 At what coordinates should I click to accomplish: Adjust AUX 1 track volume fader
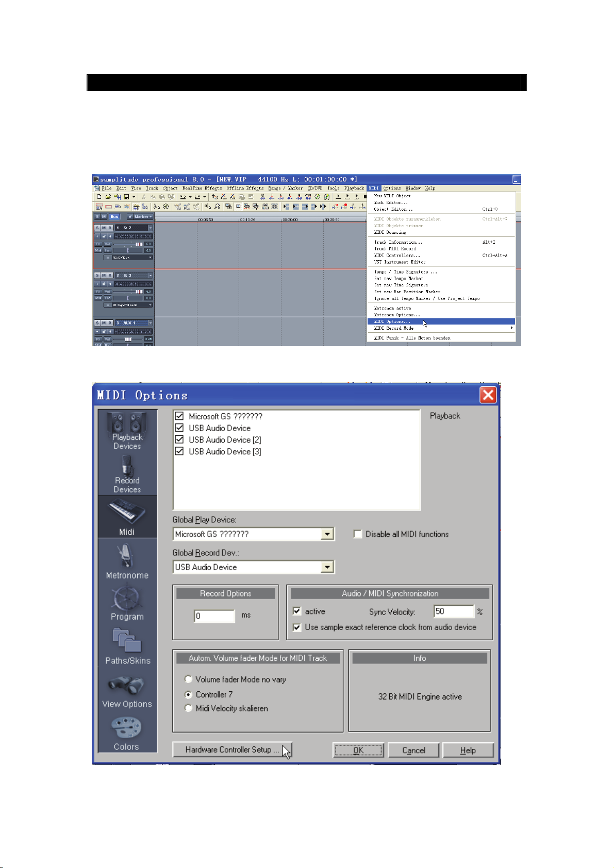[x=127, y=339]
